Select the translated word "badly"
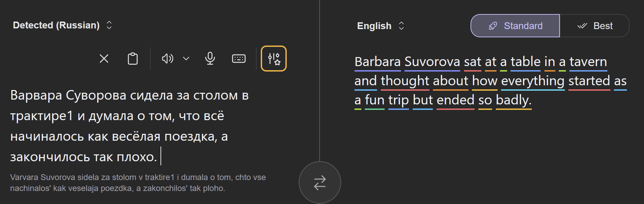 [513, 100]
